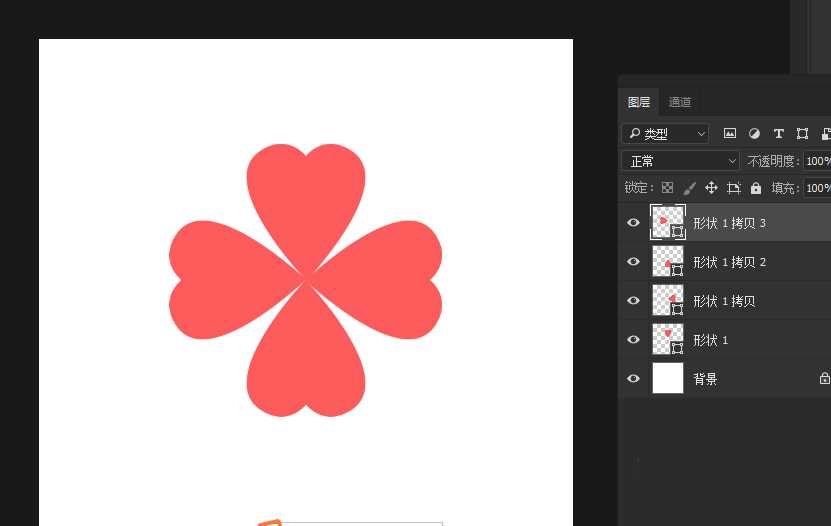The width and height of the screenshot is (831, 526).
Task: Click the lock image pixels brush icon
Action: point(689,188)
